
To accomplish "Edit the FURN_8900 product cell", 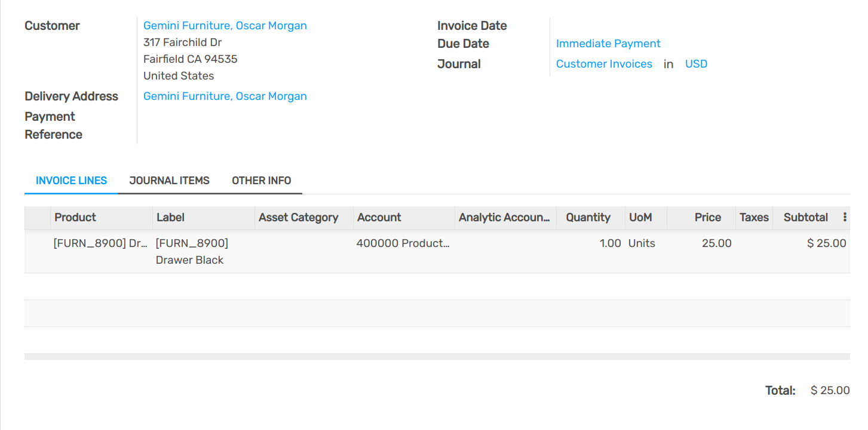I will click(x=99, y=243).
